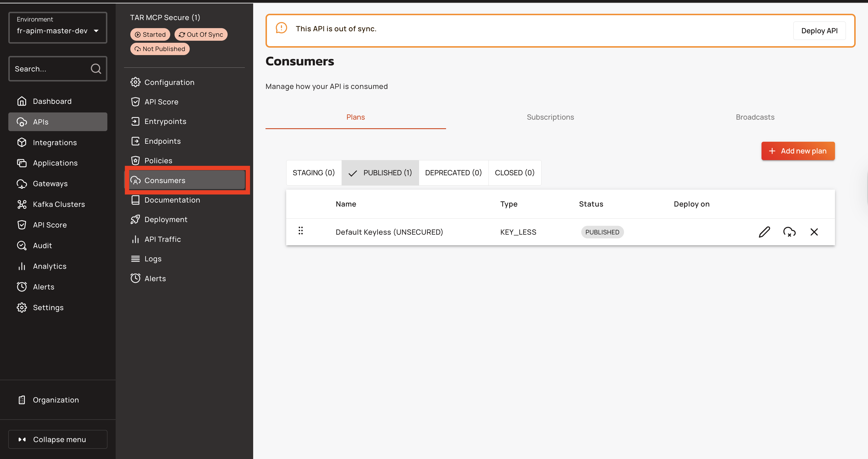Viewport: 868px width, 459px height.
Task: Switch to the Subscriptions tab
Action: point(550,117)
